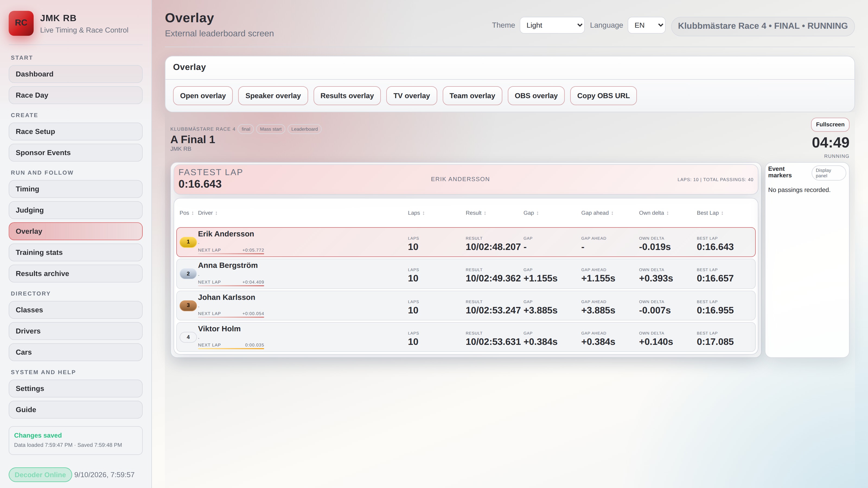Sort the leaderboard by Gap ahead
The width and height of the screenshot is (868, 488).
pos(597,213)
